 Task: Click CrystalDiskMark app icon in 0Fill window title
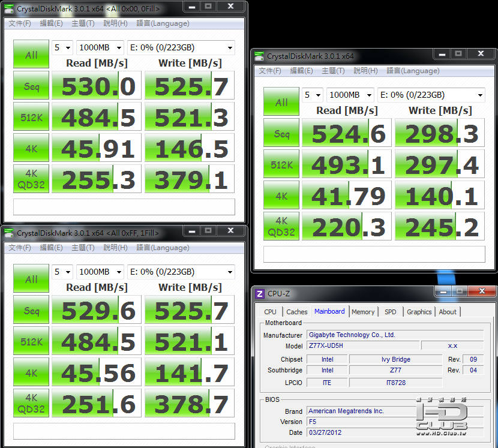click(8, 8)
